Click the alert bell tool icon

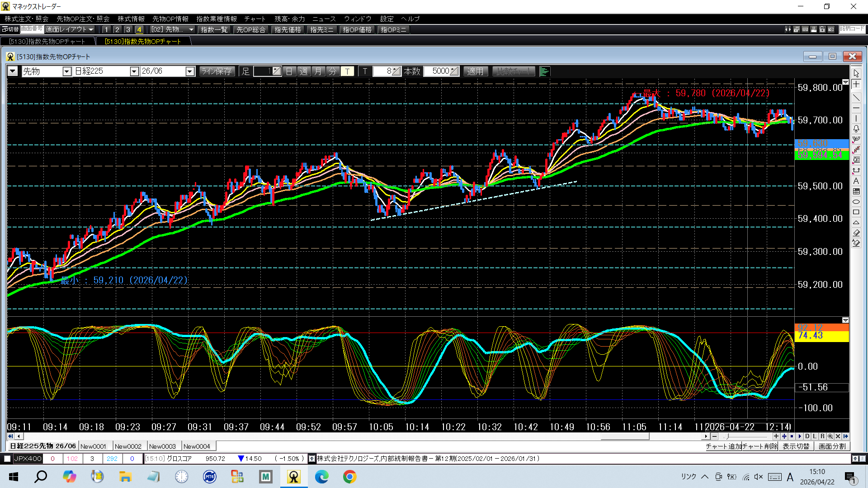(856, 129)
